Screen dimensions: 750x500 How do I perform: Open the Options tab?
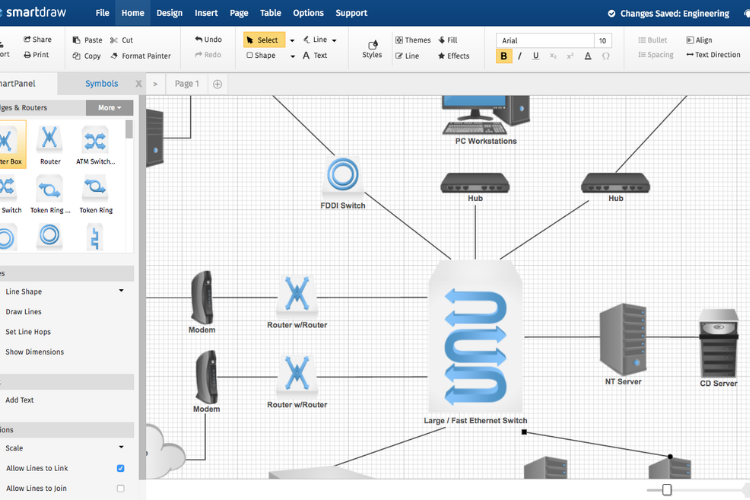(x=308, y=13)
